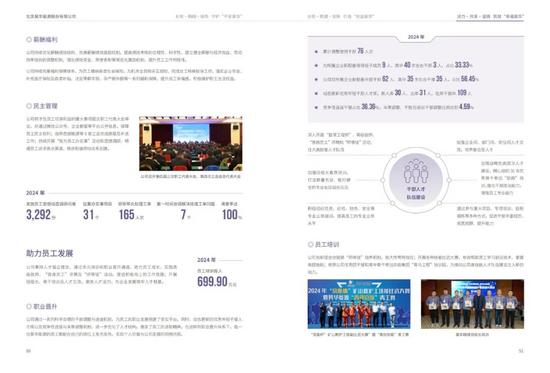Click the circle bullet beside 职业晋升 heading
The image size is (550, 373).
click(29, 306)
